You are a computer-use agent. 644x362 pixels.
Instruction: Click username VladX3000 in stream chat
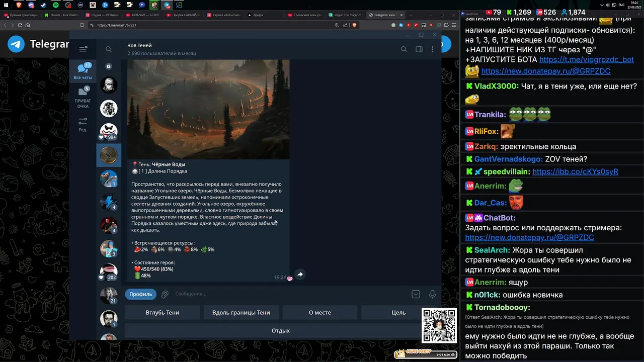click(x=496, y=86)
